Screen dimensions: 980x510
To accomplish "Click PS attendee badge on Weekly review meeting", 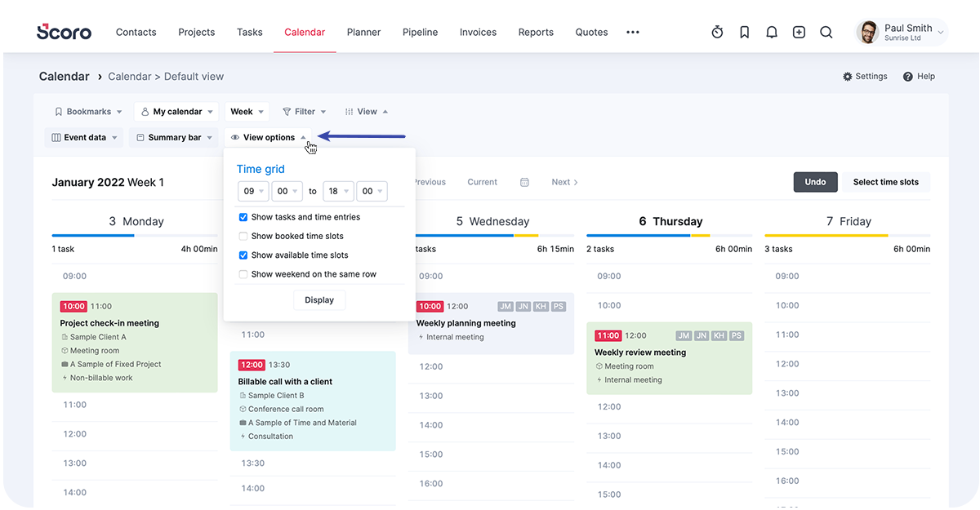I will coord(737,335).
